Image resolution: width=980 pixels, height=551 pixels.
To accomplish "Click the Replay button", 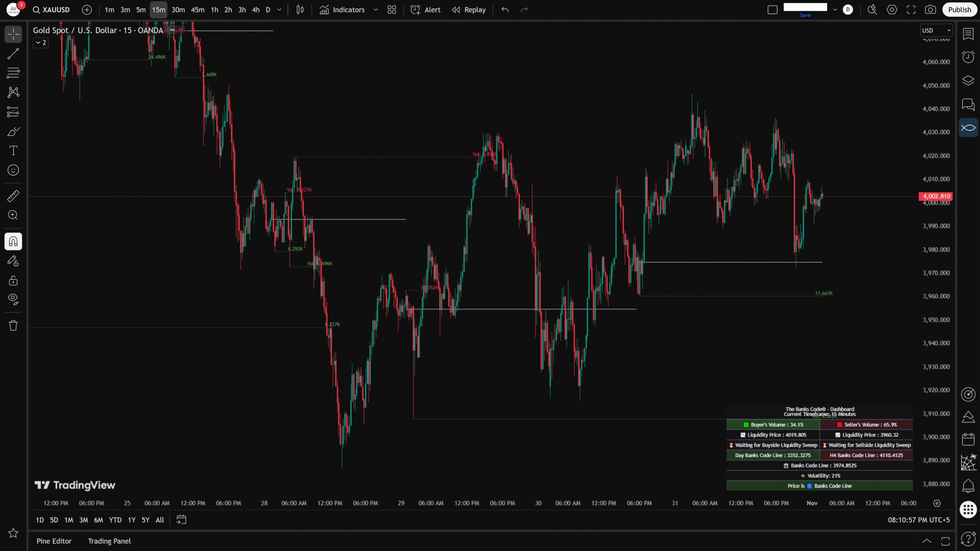I will tap(469, 10).
